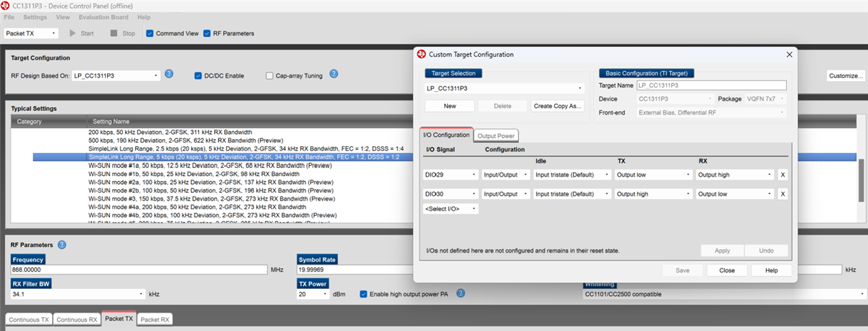
Task: Click into the Frequency 868.00000 field
Action: coord(140,269)
